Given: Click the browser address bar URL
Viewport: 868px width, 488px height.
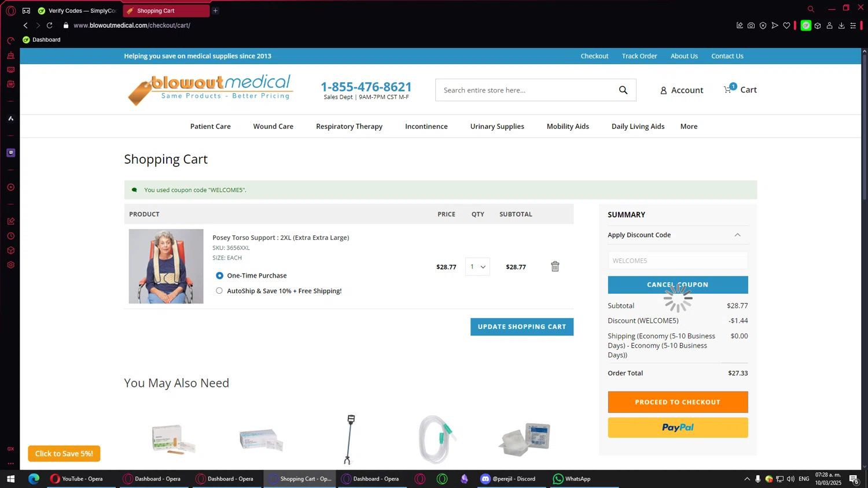Looking at the screenshot, I should pos(132,25).
